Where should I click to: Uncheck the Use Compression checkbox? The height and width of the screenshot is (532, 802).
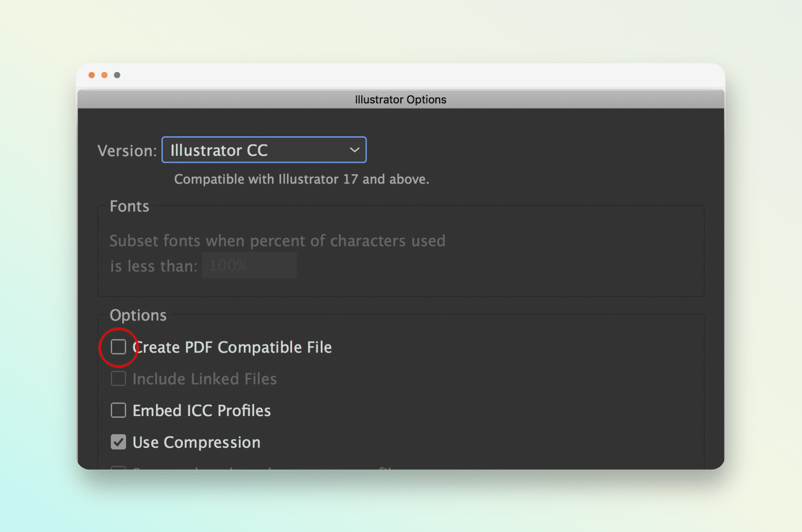coord(118,442)
